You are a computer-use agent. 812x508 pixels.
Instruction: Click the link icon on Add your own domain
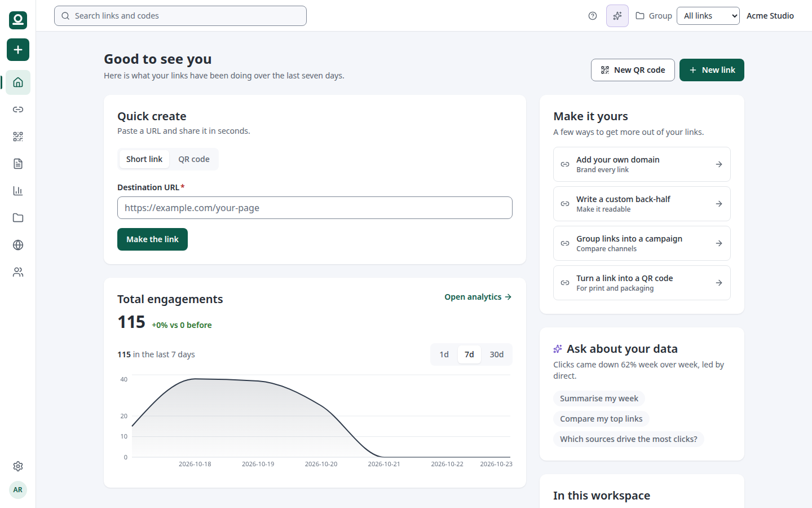coord(565,164)
